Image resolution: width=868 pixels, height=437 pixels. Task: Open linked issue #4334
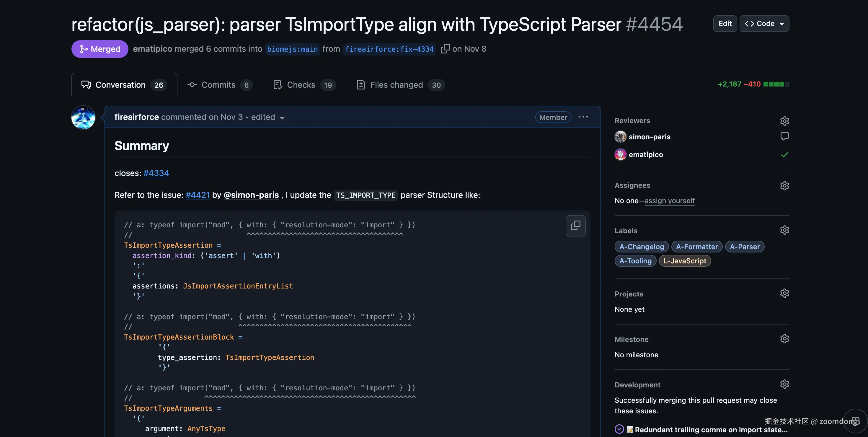(156, 173)
